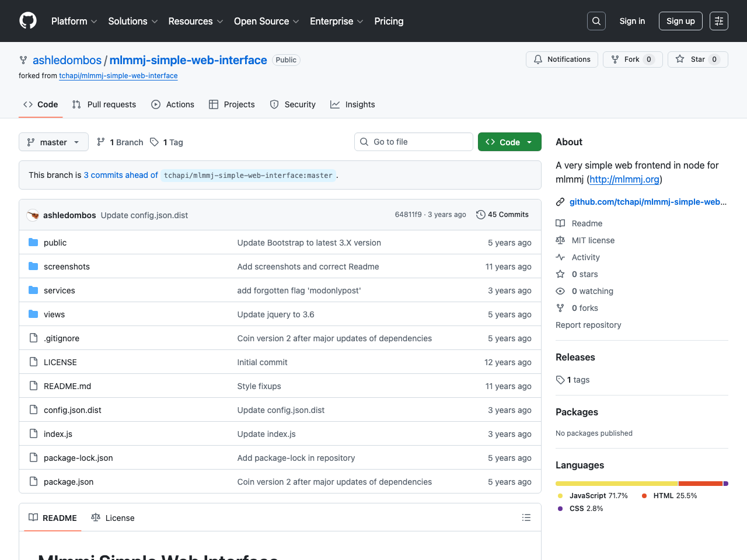Expand the master branch dropdown
The image size is (747, 560).
tap(54, 142)
